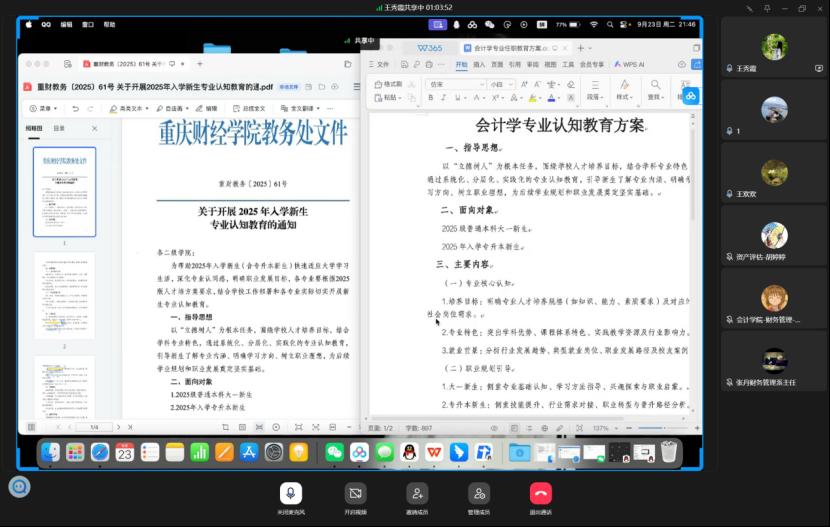Close the PDF thumbnail sidebar panel

click(x=95, y=128)
